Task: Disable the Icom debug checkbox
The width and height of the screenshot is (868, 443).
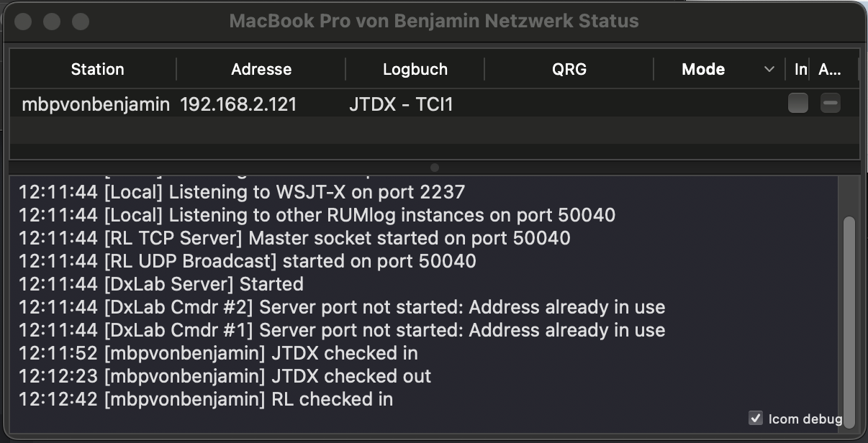Action: click(756, 418)
